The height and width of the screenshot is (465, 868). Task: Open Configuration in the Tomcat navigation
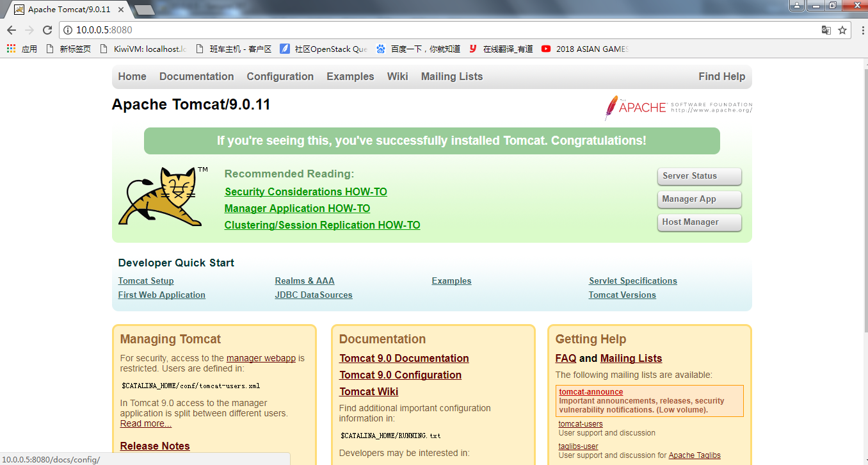tap(280, 76)
